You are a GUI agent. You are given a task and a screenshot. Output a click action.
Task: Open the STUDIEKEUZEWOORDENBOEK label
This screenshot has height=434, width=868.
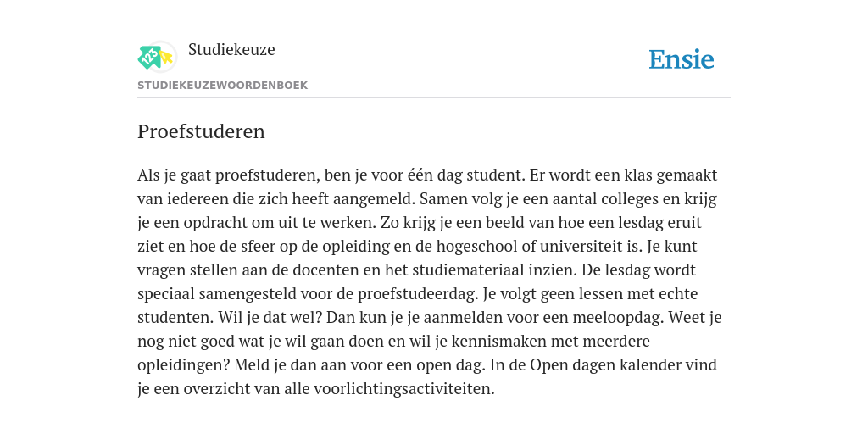point(223,86)
